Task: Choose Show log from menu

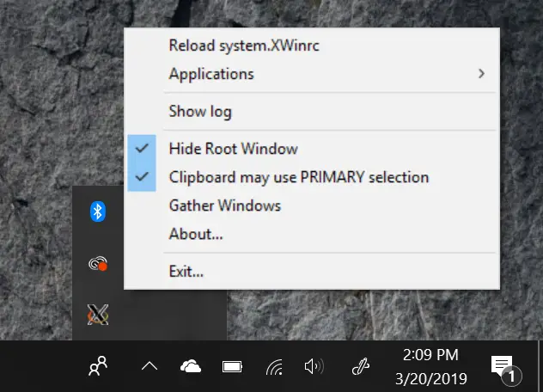Action: point(312,111)
